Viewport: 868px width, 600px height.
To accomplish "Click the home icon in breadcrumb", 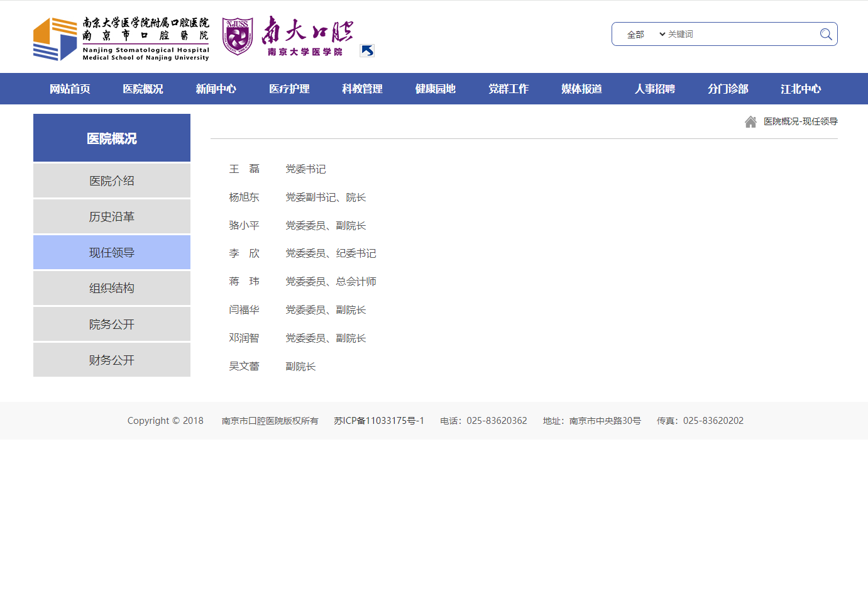I will (x=750, y=122).
